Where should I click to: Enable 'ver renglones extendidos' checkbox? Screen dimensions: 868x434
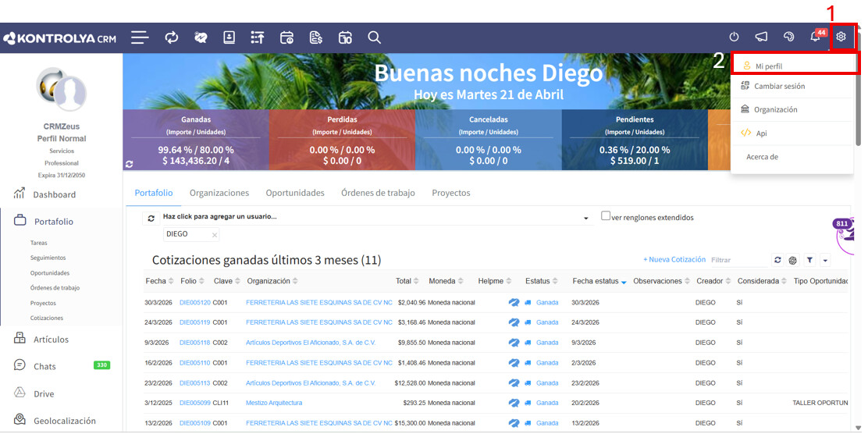click(606, 216)
